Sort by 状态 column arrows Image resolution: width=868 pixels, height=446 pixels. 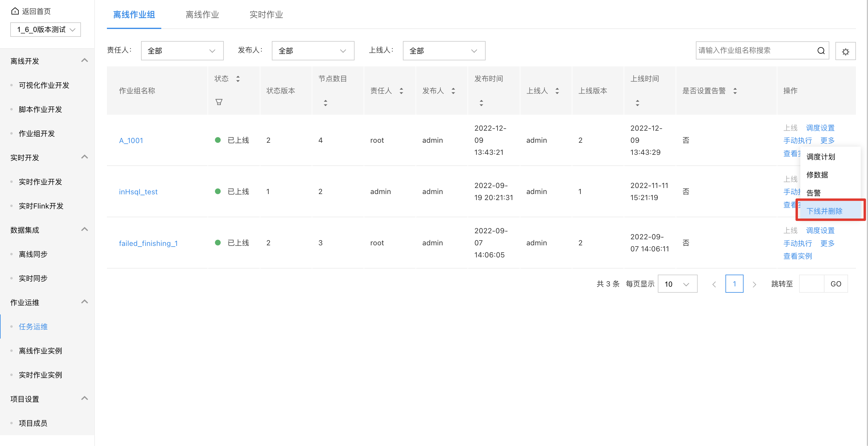tap(238, 79)
